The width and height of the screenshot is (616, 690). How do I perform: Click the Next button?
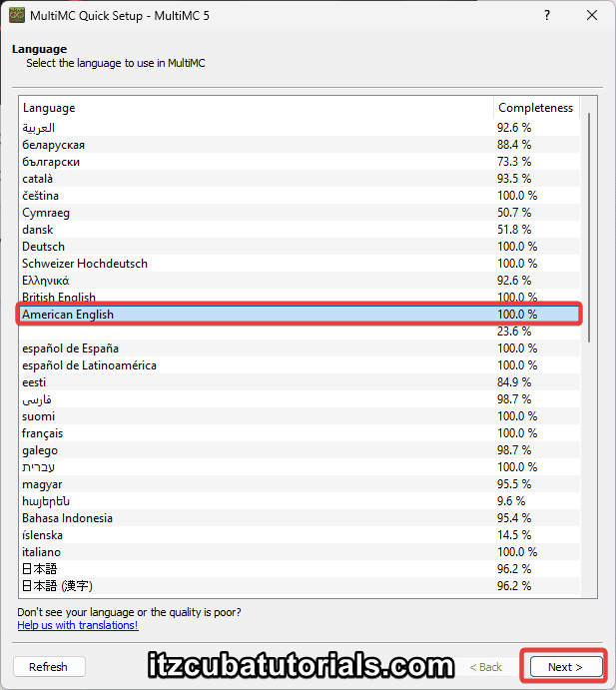[564, 666]
